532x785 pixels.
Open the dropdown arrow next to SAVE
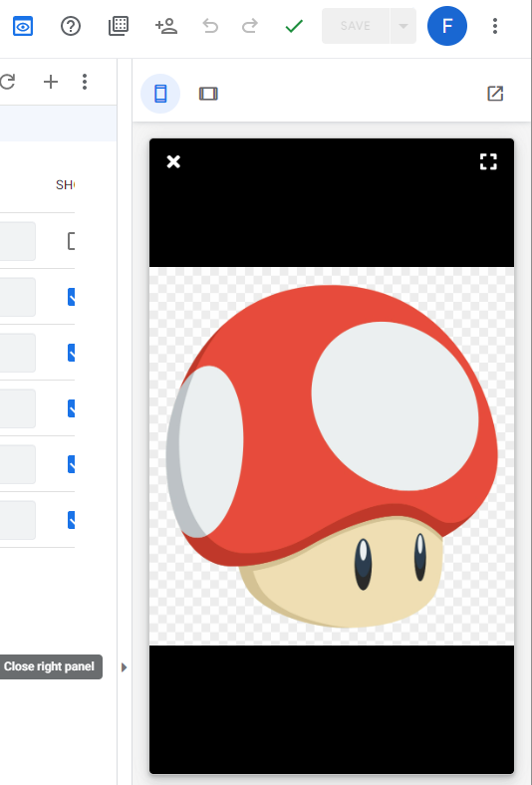click(x=402, y=26)
